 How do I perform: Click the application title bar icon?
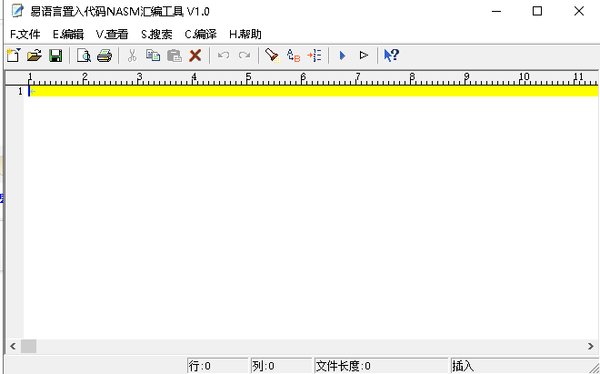(18, 11)
